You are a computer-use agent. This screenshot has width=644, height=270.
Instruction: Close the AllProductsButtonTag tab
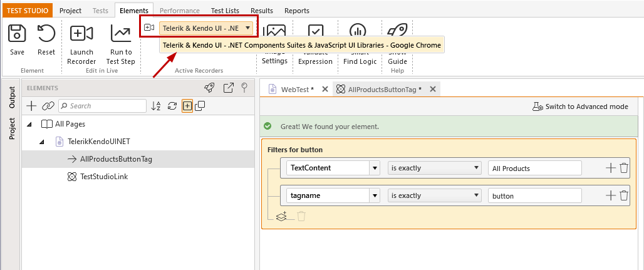(x=432, y=89)
